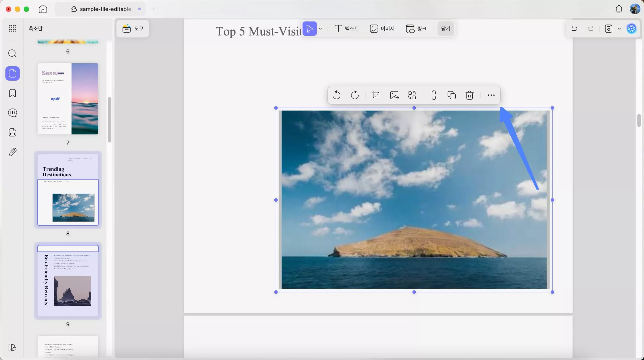This screenshot has height=360, width=644.
Task: Open the bookmarks panel
Action: click(x=12, y=93)
